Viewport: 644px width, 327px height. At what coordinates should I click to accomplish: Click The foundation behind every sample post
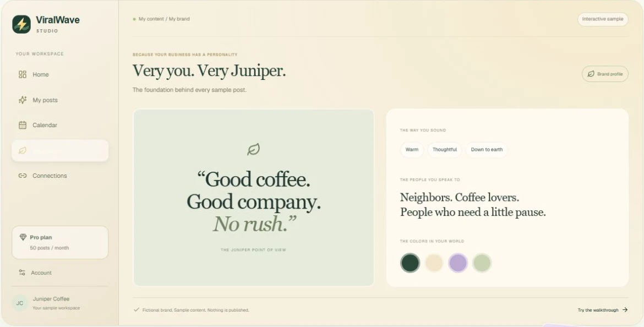pos(189,90)
